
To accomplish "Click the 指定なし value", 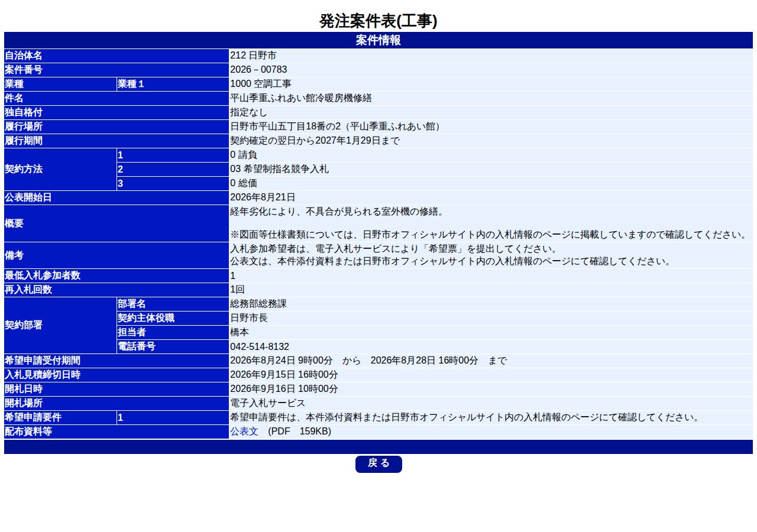I will pos(248,112).
